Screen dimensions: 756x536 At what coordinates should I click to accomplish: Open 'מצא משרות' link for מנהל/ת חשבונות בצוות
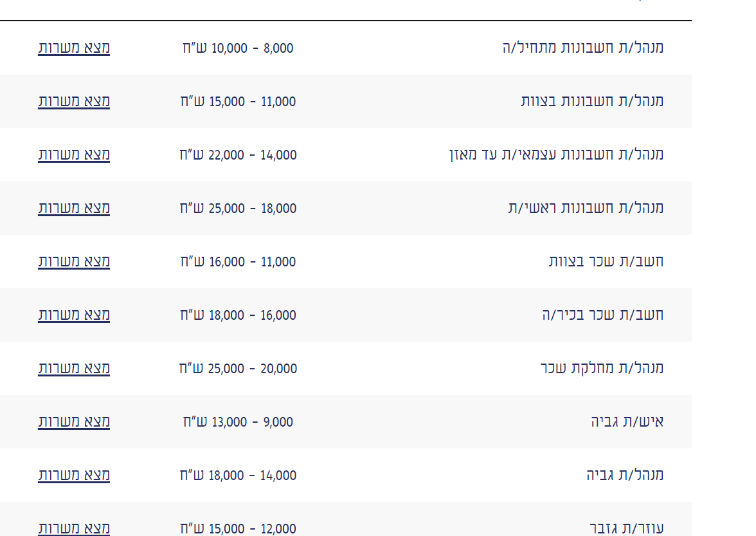(74, 101)
